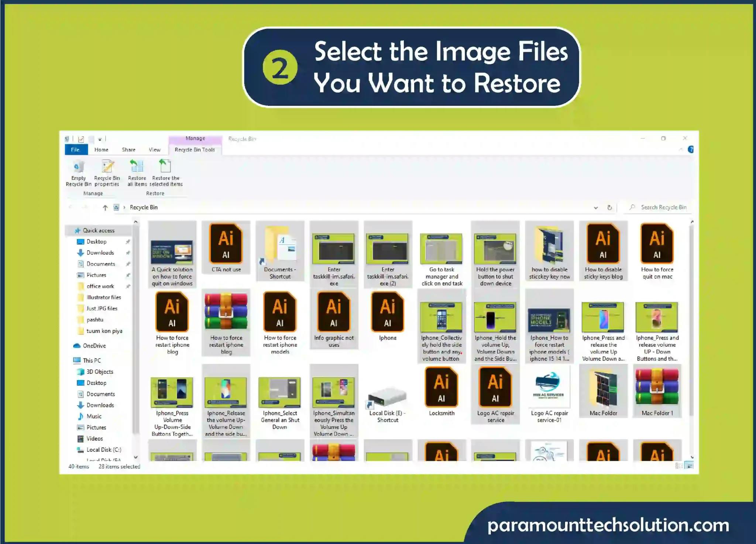Click Restore all items
This screenshot has width=756, height=544.
[137, 173]
